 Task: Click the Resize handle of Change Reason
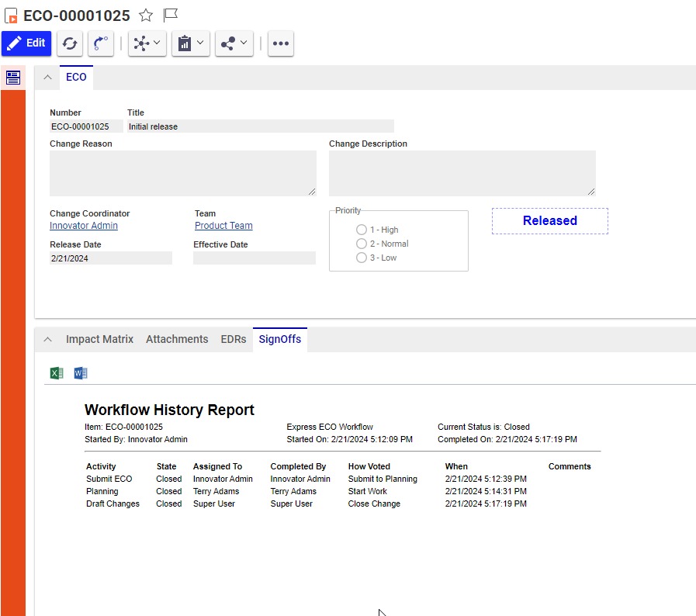click(312, 192)
